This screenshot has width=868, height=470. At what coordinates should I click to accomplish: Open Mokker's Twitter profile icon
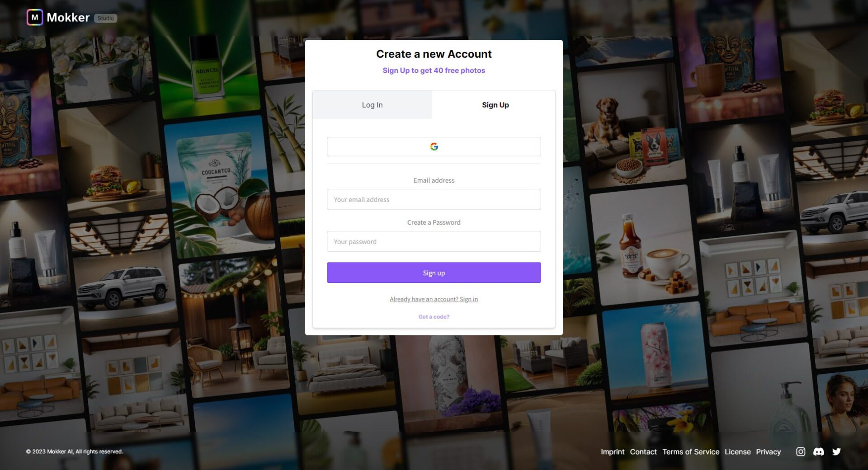[836, 451]
